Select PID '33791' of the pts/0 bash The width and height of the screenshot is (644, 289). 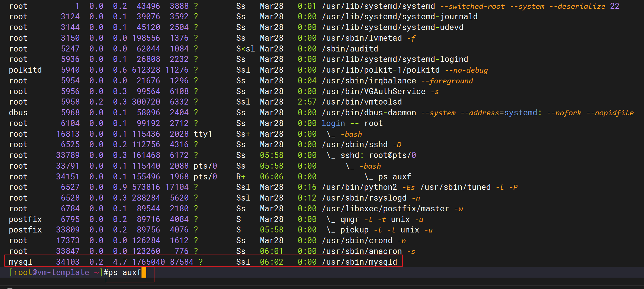tap(68, 166)
